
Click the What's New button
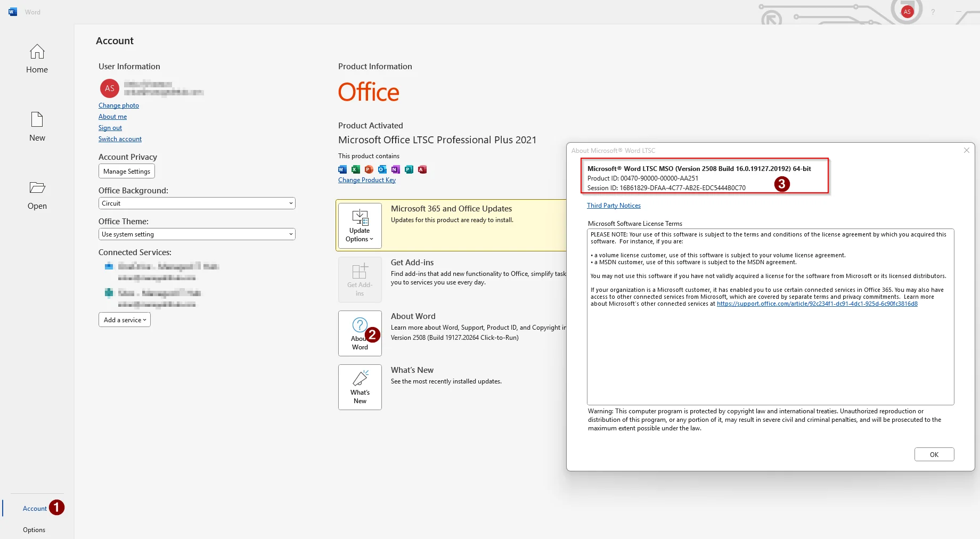coord(360,387)
